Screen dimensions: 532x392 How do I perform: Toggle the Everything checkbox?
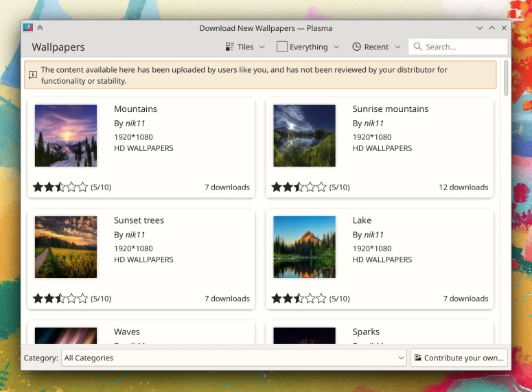[x=282, y=47]
